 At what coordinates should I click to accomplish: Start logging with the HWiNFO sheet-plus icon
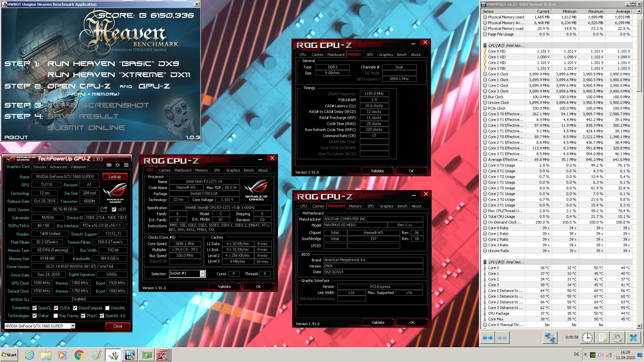click(x=603, y=338)
